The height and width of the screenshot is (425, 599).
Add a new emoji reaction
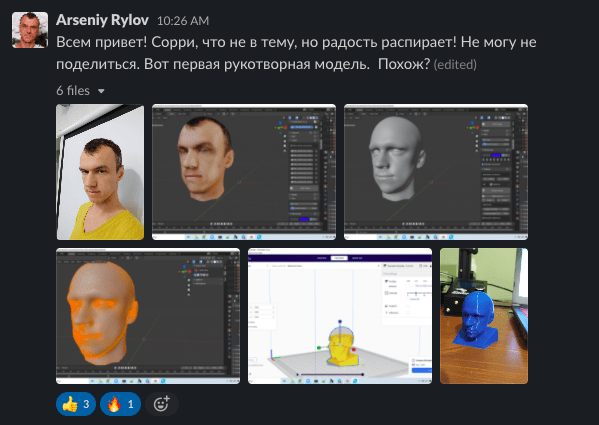coord(162,404)
